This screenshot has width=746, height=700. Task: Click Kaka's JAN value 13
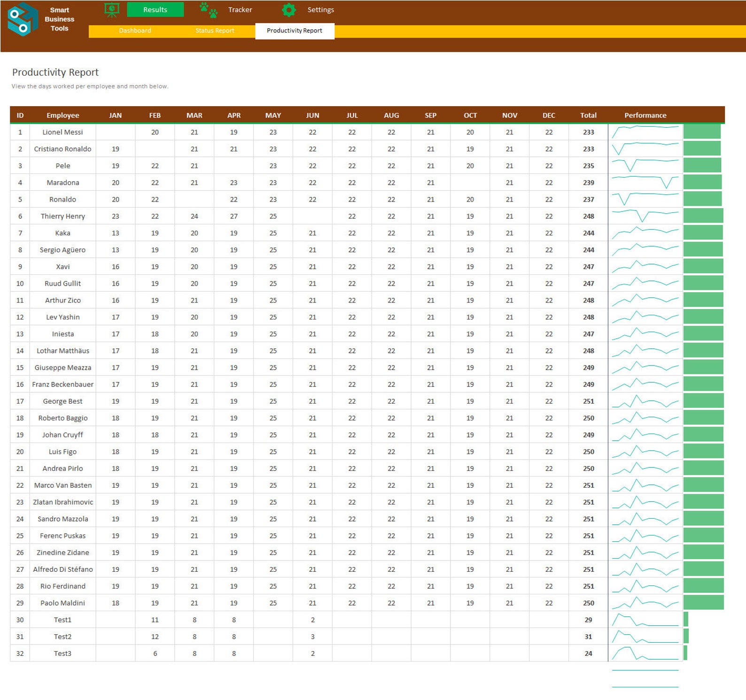[x=115, y=233]
